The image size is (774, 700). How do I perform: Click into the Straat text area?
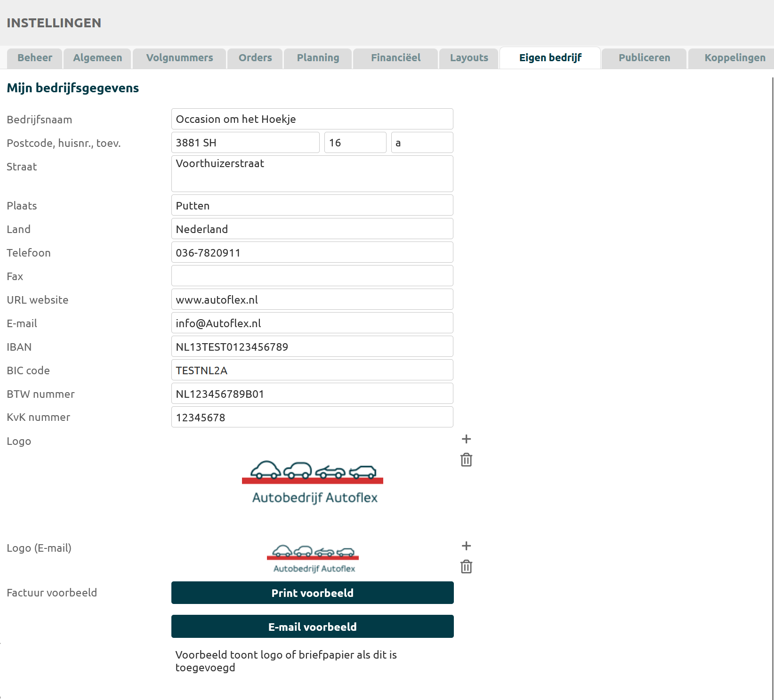click(x=312, y=174)
